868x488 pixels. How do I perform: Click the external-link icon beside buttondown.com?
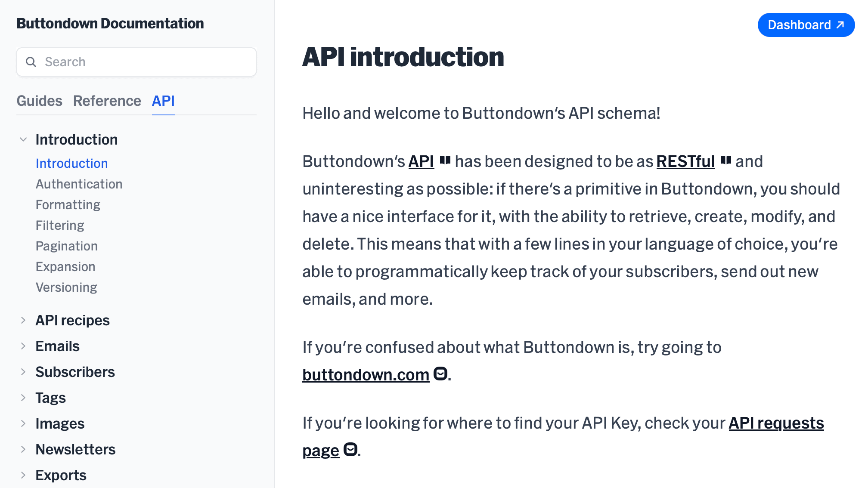click(440, 374)
